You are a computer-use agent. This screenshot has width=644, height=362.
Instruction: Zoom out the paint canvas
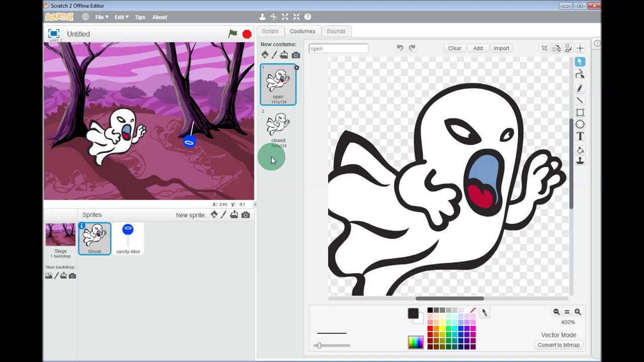[x=556, y=312]
